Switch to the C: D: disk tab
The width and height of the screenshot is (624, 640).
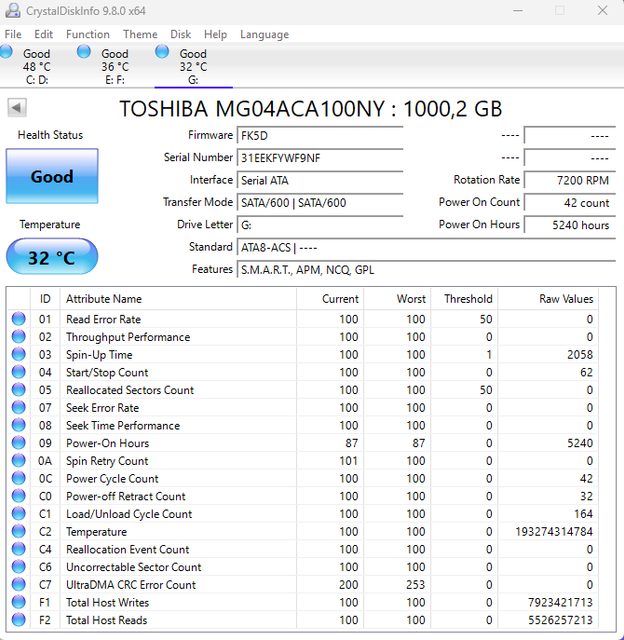[x=37, y=66]
